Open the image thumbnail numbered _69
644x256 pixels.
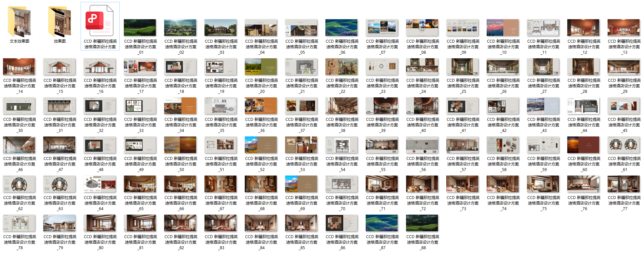click(301, 184)
